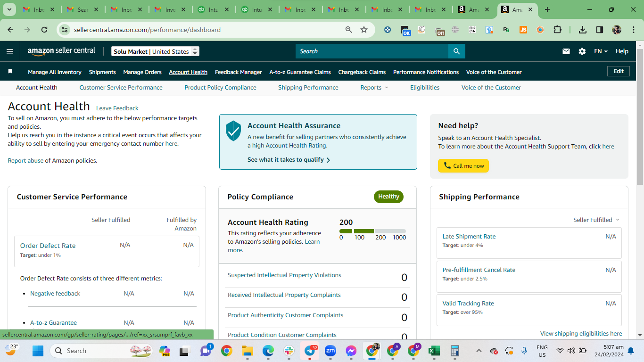Go back using the browser back arrow
Screen dimensions: 644x362
tap(10, 30)
